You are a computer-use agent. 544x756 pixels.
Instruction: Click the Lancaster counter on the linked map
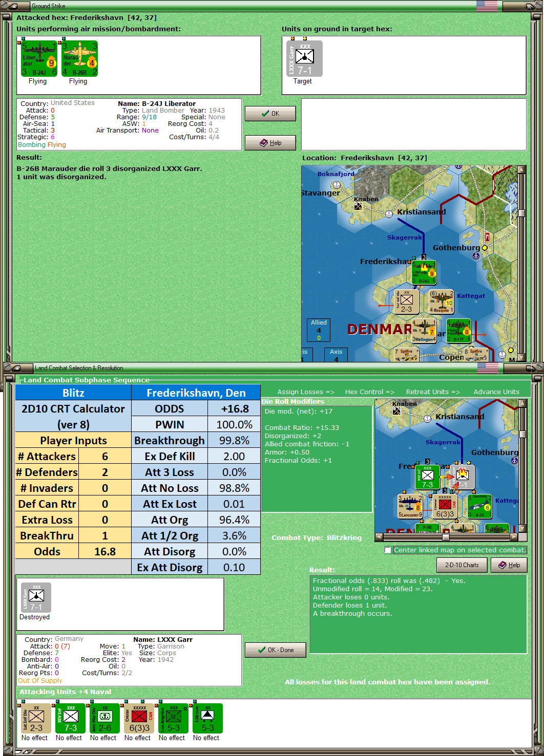410,506
